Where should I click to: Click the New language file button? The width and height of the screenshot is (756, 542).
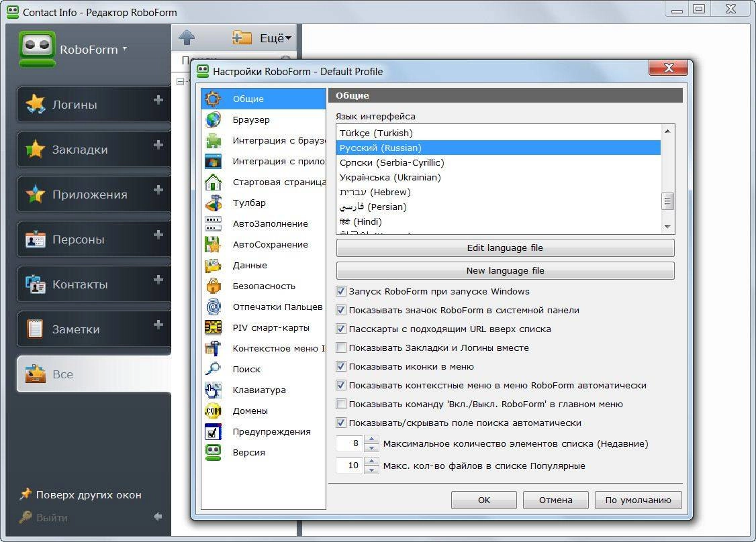[505, 270]
